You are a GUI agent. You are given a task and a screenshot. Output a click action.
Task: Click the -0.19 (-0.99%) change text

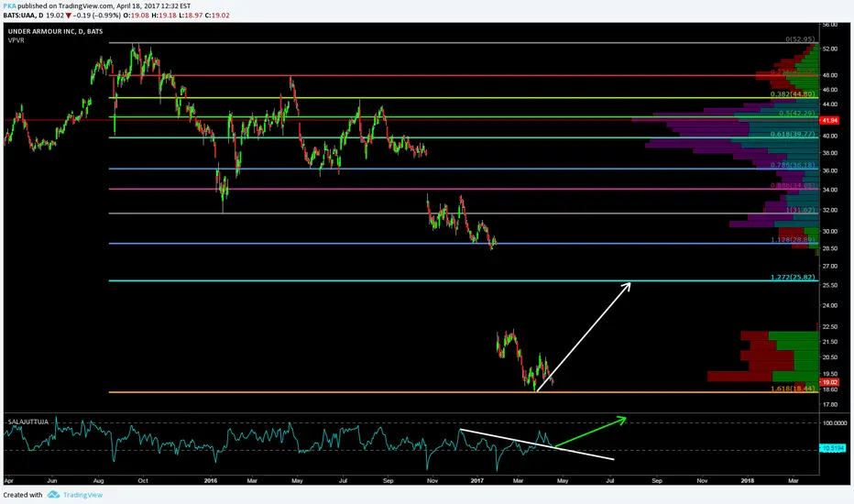97,16
